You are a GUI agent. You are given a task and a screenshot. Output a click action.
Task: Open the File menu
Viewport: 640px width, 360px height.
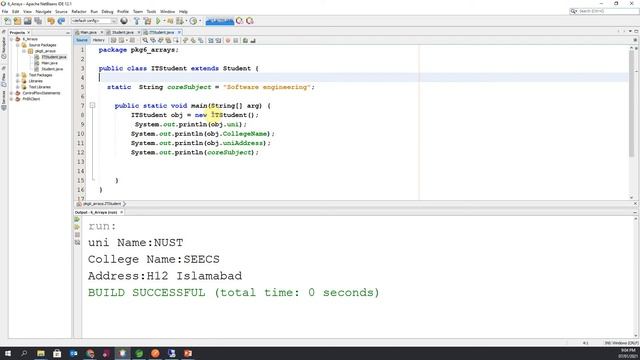tap(5, 11)
